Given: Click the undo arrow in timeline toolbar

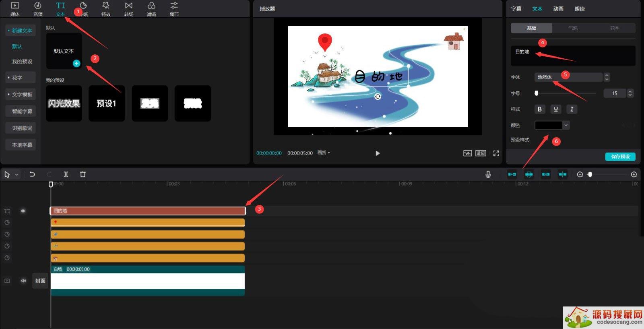Looking at the screenshot, I should pos(32,174).
